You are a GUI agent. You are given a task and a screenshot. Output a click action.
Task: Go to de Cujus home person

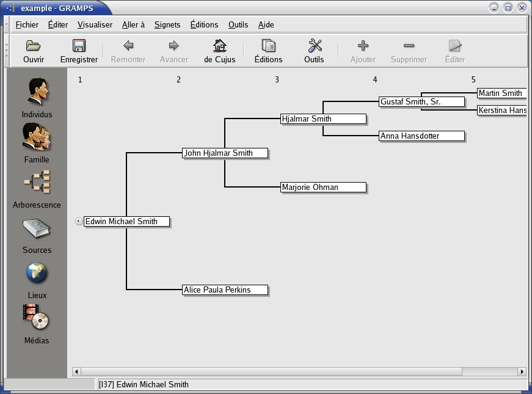point(219,46)
